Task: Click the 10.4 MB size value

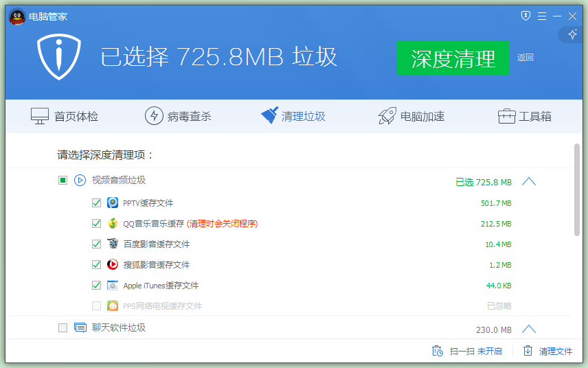Action: coord(499,244)
